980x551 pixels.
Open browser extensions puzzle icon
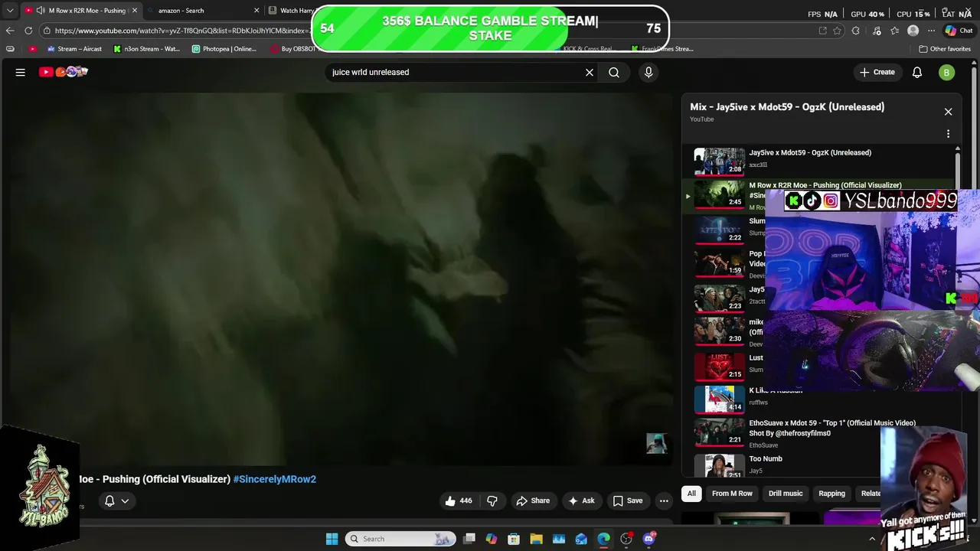point(856,31)
